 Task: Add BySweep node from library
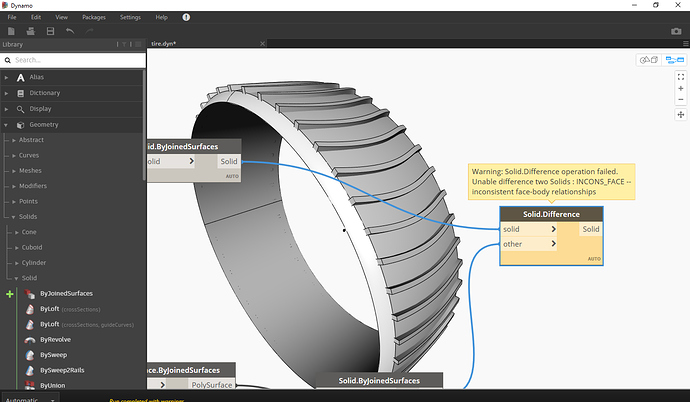pyautogui.click(x=53, y=355)
